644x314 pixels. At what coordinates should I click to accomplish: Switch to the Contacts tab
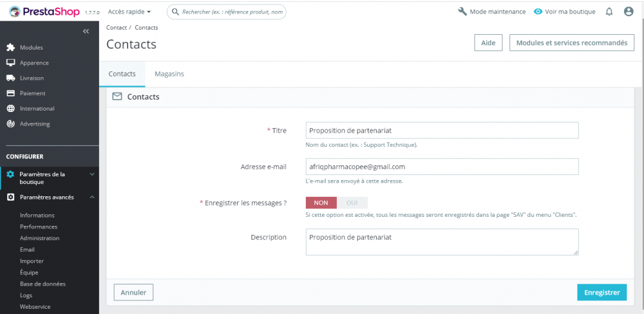click(x=122, y=74)
